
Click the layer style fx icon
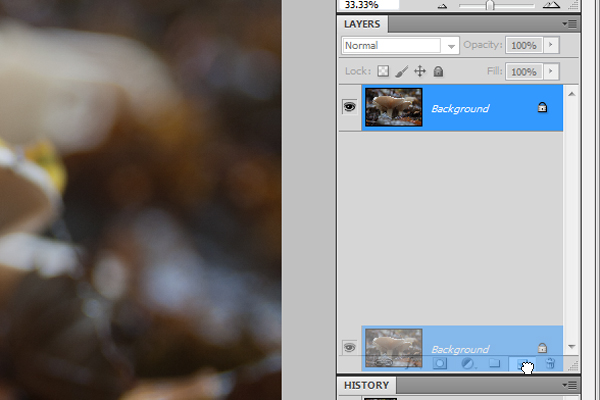tap(411, 363)
